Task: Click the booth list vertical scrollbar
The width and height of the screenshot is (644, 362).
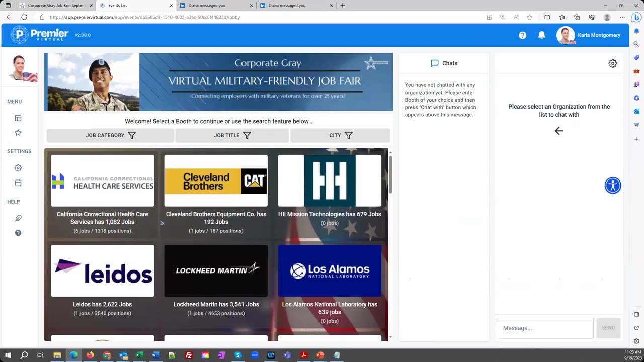Action: click(390, 173)
